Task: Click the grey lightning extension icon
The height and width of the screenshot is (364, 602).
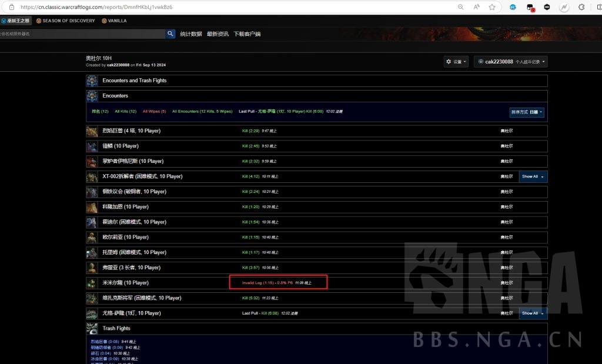Action: coord(564,7)
